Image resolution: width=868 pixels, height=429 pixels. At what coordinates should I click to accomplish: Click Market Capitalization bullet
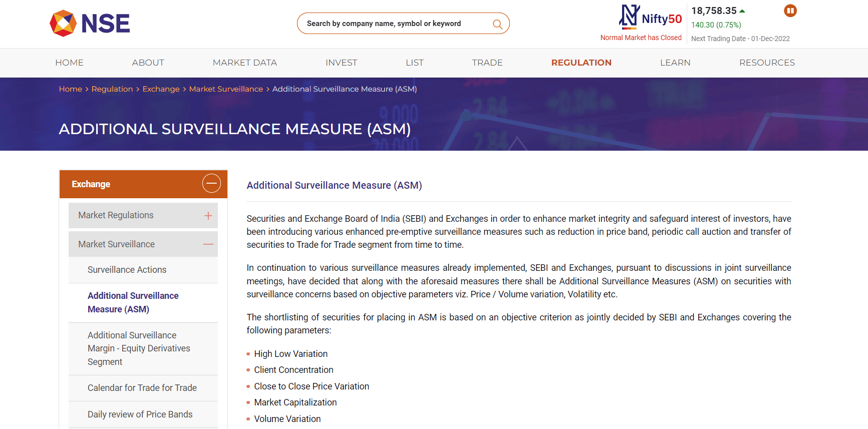[295, 402]
